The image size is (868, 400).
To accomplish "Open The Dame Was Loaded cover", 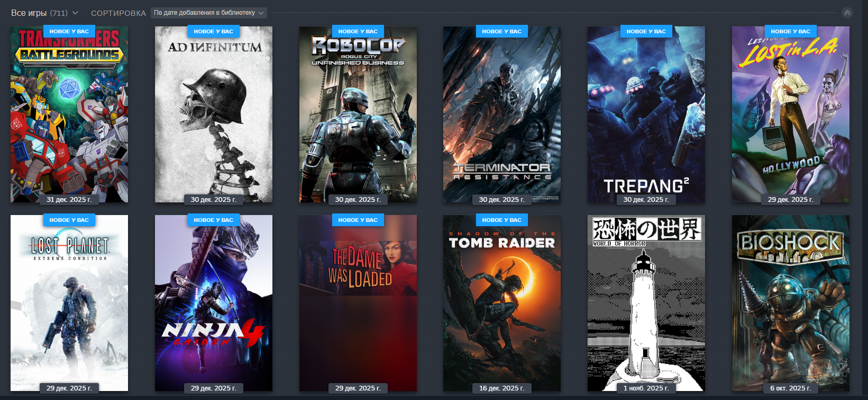I will 358,303.
